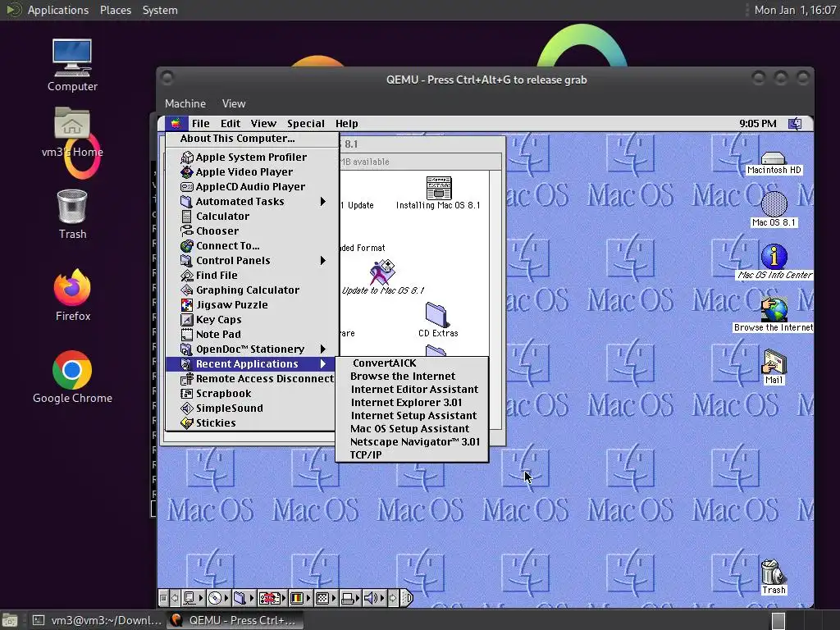Image resolution: width=840 pixels, height=630 pixels.
Task: Expand OpenDoc Stationery submenu
Action: (252, 349)
